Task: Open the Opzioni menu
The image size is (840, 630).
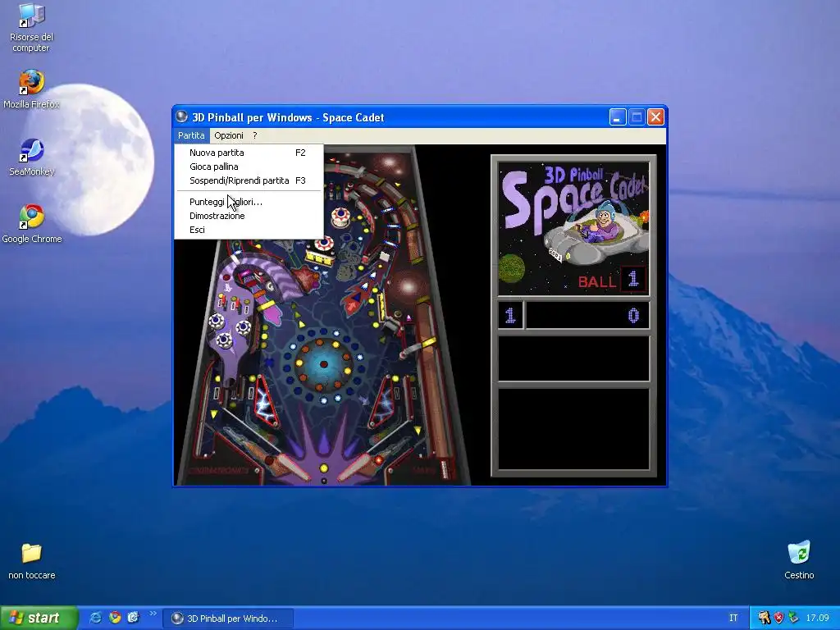Action: (229, 135)
